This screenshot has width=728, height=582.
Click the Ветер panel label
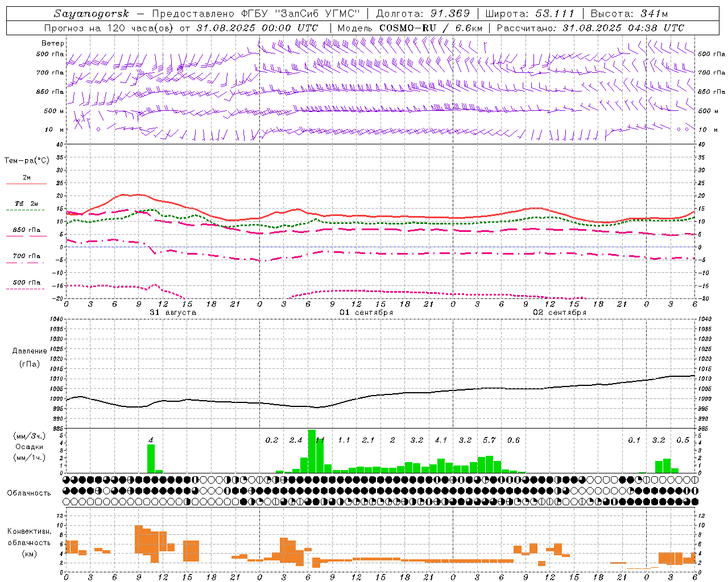pos(53,43)
